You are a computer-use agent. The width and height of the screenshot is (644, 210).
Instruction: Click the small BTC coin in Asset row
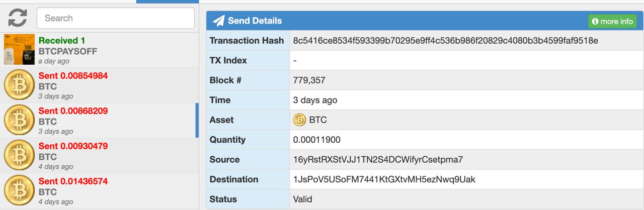pos(299,120)
